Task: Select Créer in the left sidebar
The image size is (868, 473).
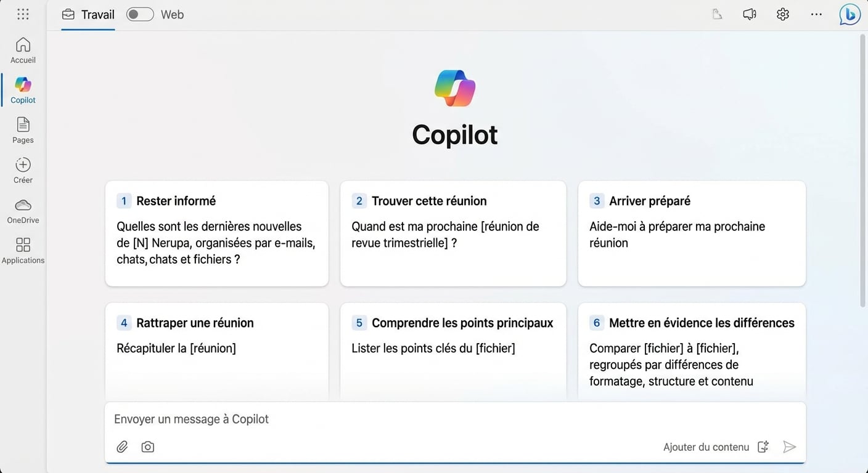Action: [x=23, y=169]
